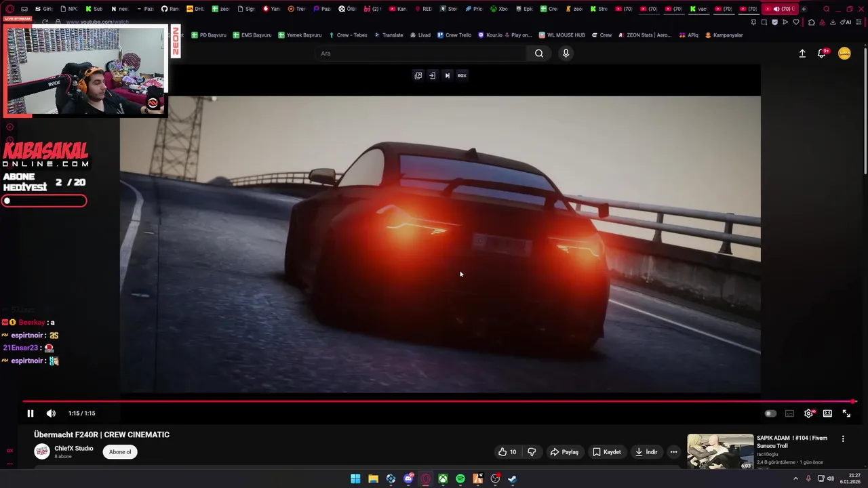Open the Crew Trello bookmark
This screenshot has width=868, height=488.
pyautogui.click(x=454, y=35)
